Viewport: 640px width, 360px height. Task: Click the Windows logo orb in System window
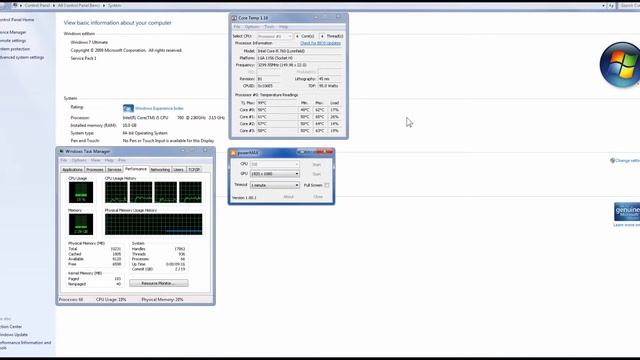(x=620, y=64)
